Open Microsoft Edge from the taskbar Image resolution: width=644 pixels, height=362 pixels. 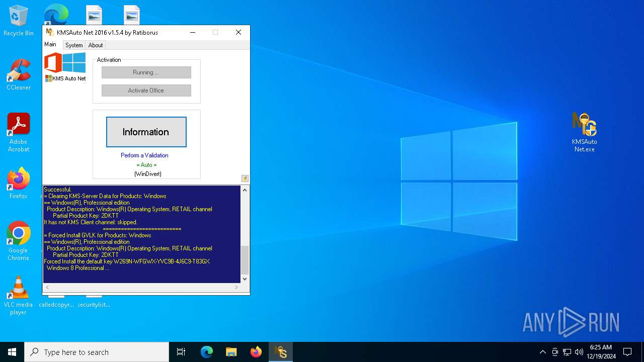pos(207,352)
